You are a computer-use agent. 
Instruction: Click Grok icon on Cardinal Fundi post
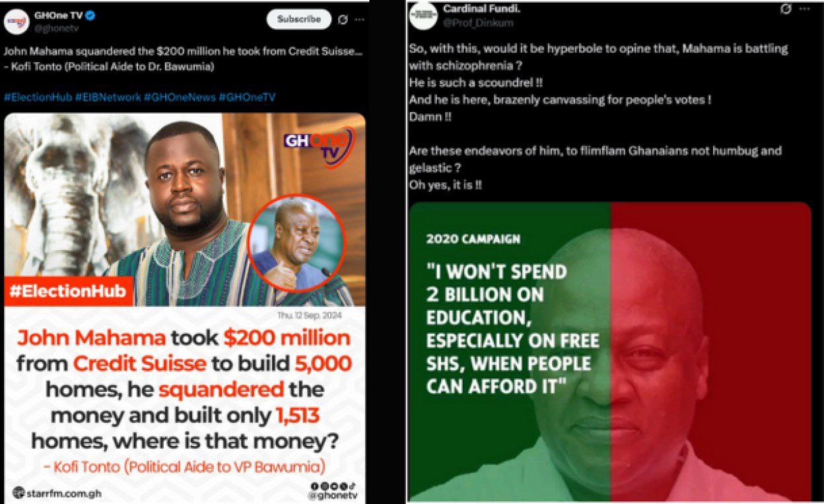click(x=786, y=9)
